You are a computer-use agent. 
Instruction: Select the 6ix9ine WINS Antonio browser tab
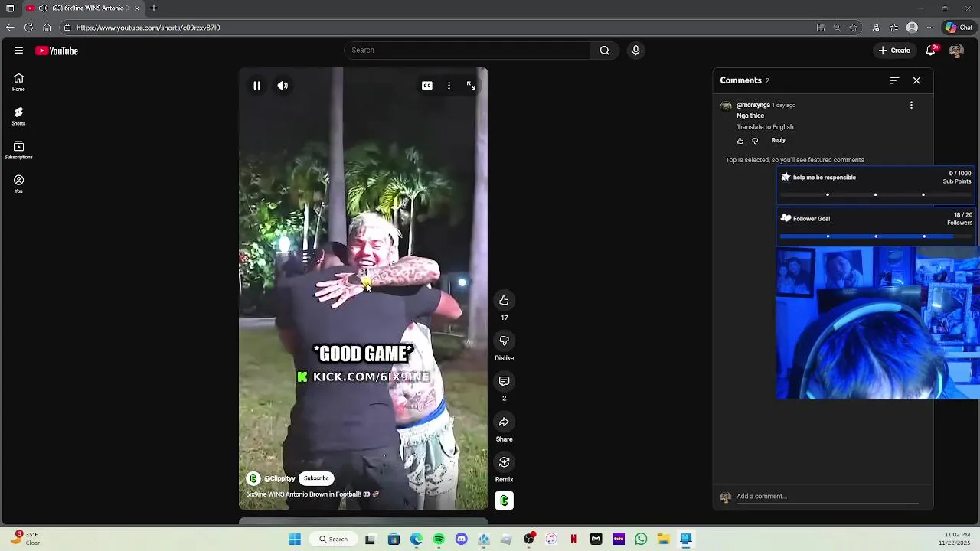click(83, 8)
